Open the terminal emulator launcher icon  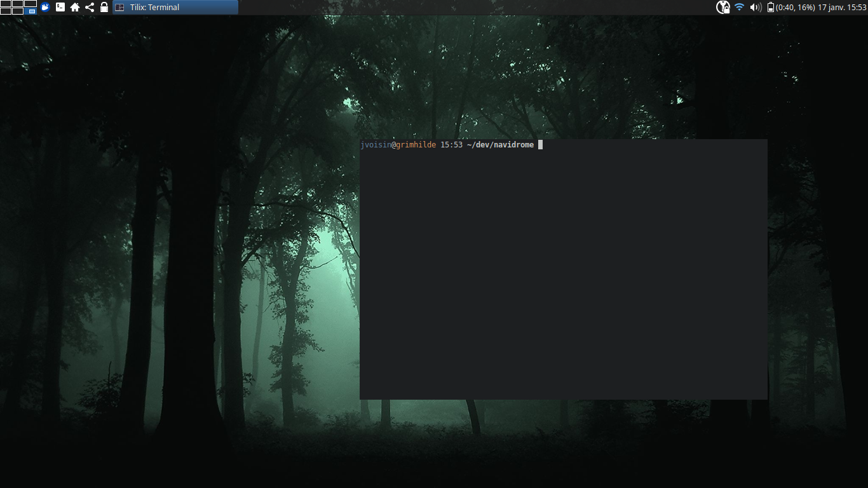(60, 7)
